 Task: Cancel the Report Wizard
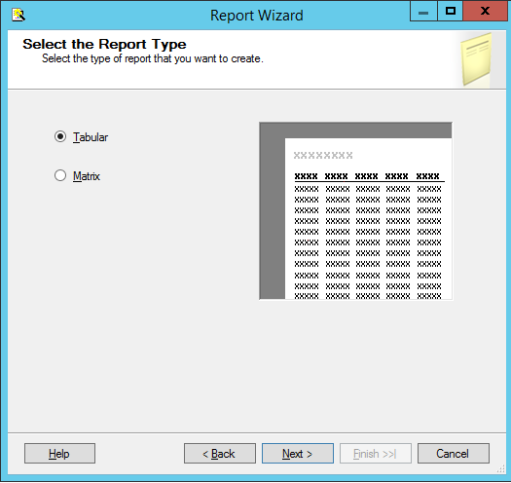tap(453, 453)
